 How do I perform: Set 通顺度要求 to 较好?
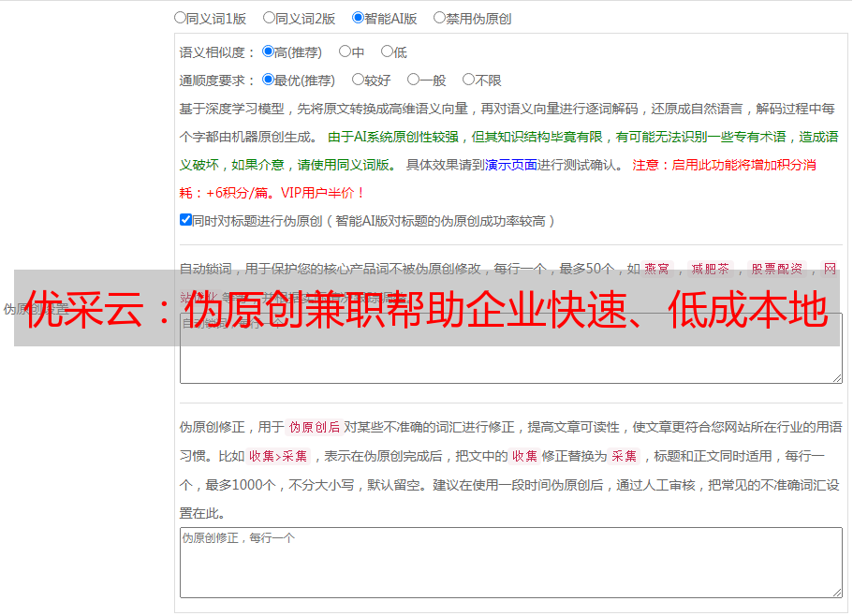(358, 80)
